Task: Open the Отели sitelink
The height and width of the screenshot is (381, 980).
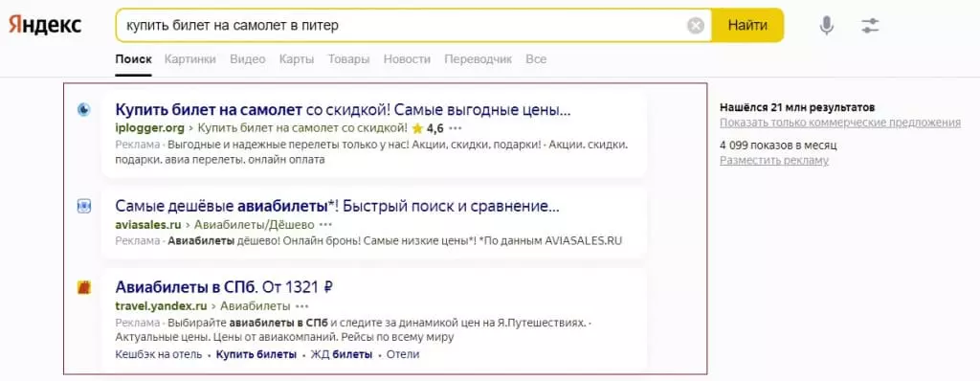Action: click(x=403, y=355)
